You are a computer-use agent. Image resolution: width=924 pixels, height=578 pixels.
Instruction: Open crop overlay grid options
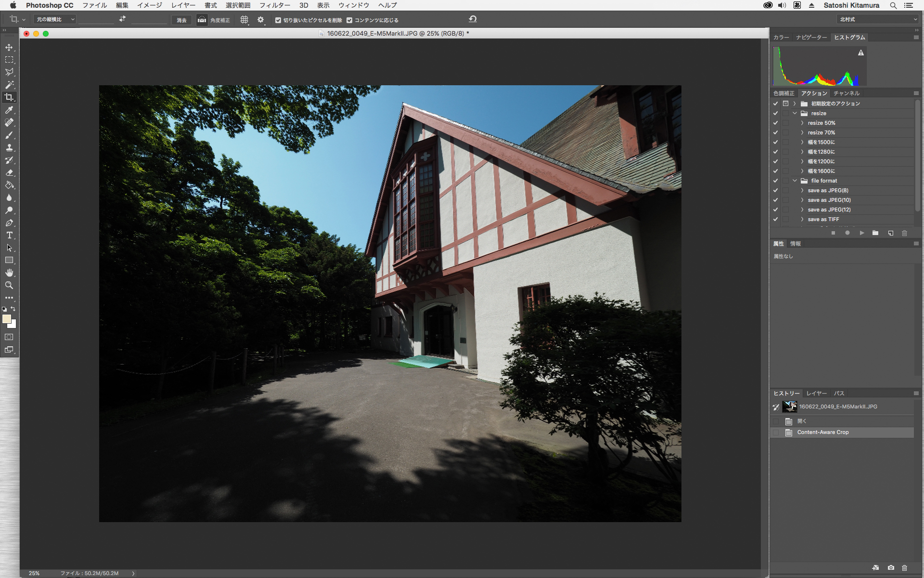(244, 20)
